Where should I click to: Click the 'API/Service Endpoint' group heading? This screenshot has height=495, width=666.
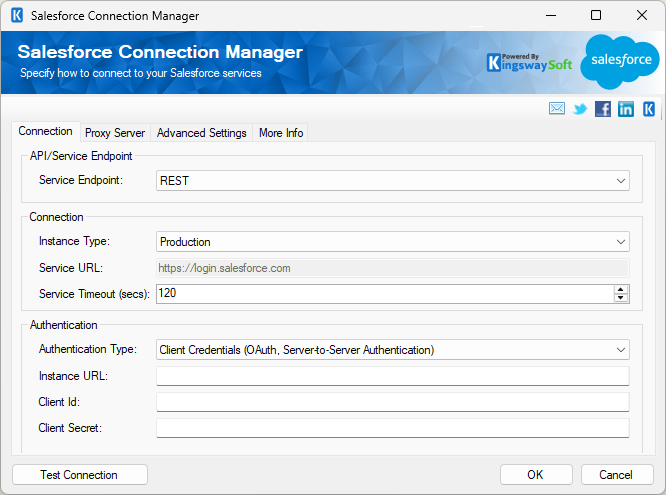pyautogui.click(x=81, y=156)
